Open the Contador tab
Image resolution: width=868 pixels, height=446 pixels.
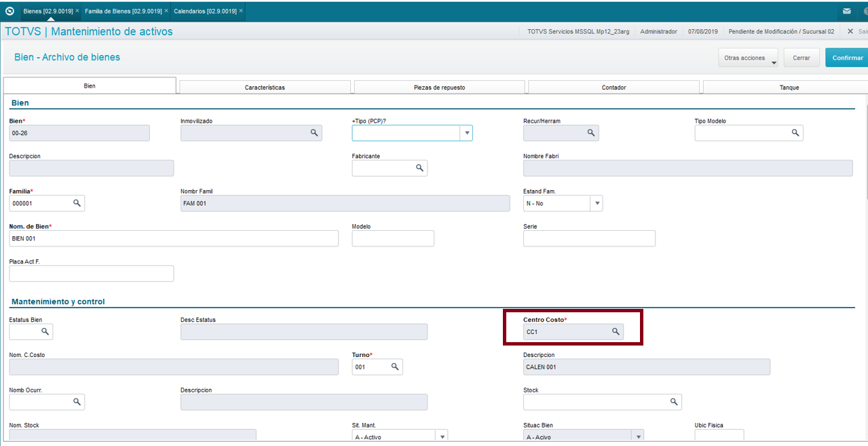pos(614,87)
